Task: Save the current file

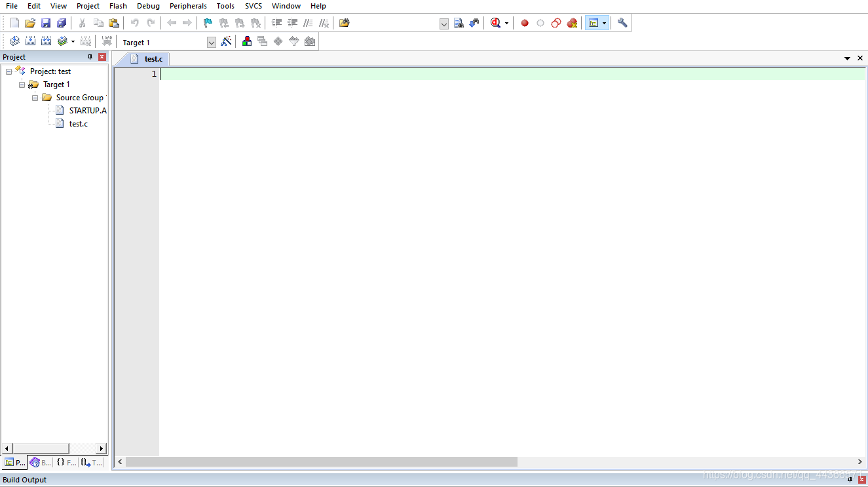Action: coord(46,23)
